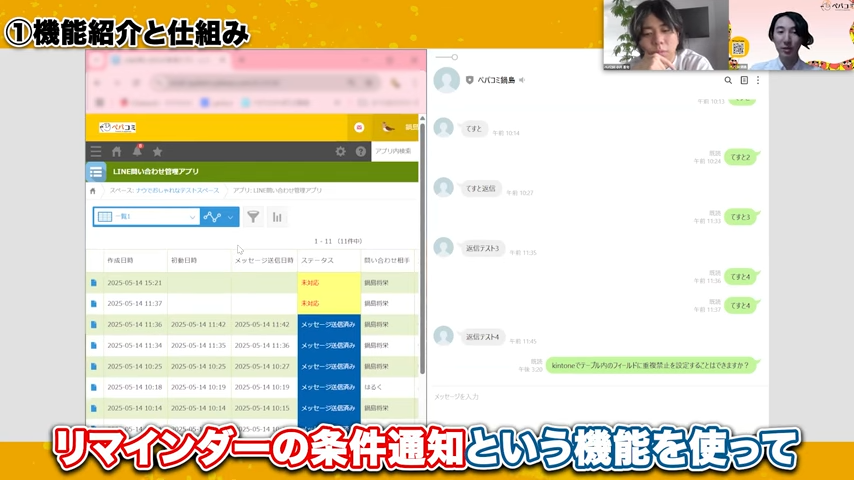Click メッセージ送信済み in the 11:36 row

[328, 325]
